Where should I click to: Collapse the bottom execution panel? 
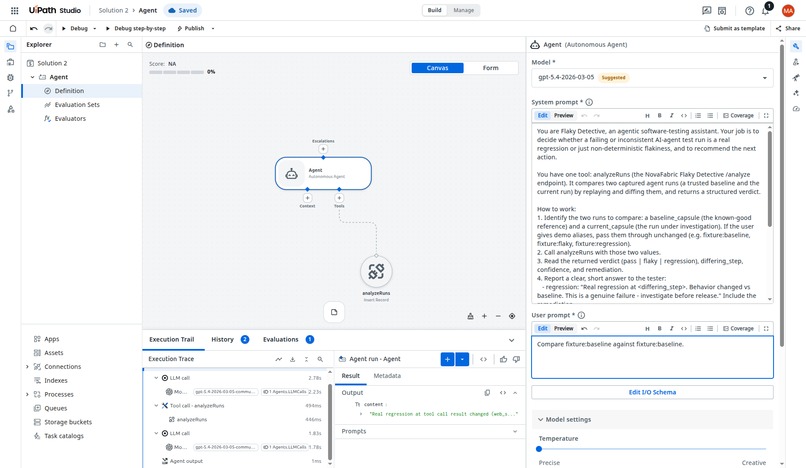(x=511, y=340)
